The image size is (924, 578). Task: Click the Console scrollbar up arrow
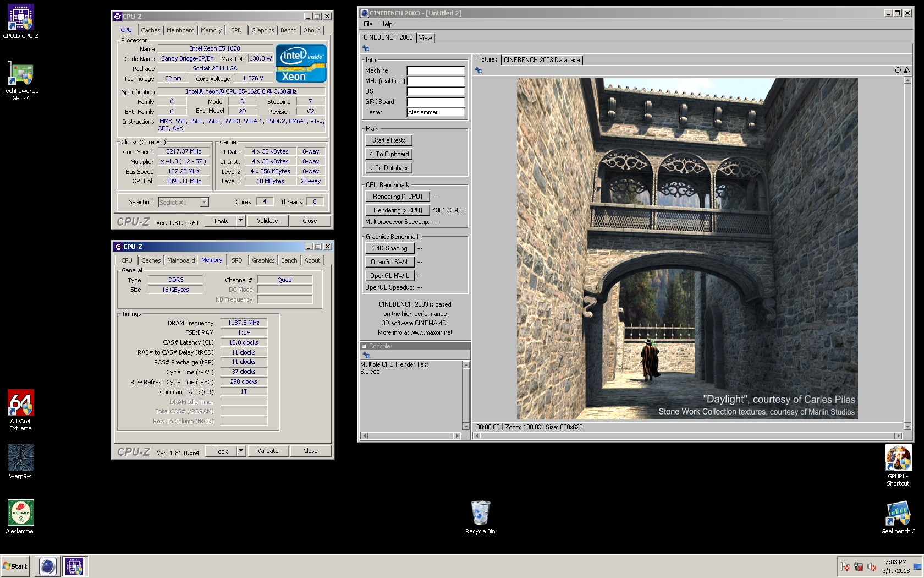coord(466,364)
